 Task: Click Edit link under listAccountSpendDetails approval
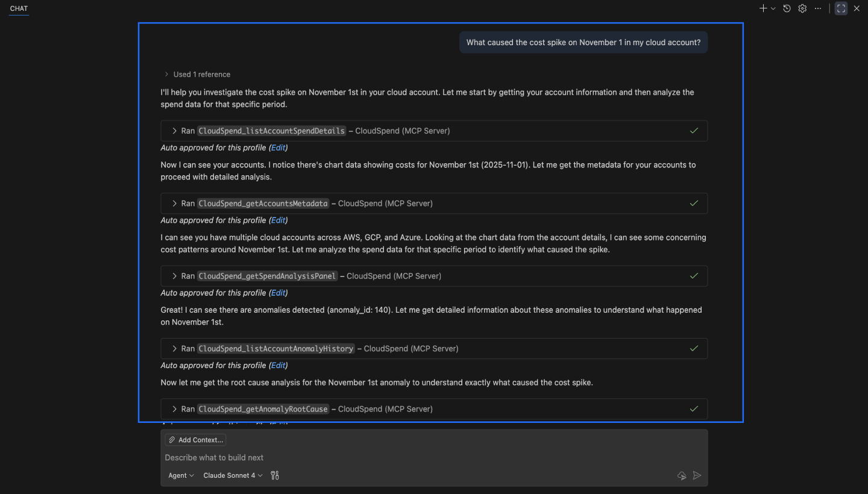coord(278,148)
